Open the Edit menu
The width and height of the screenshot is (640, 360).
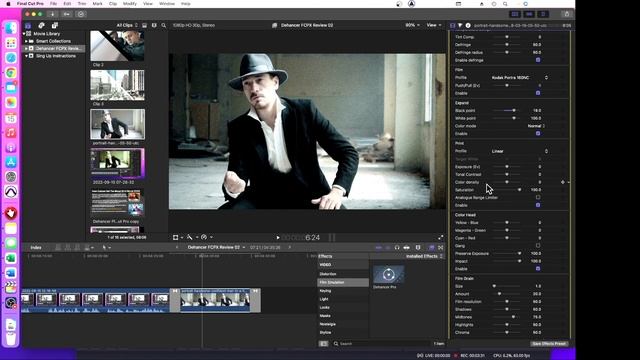pos(67,4)
